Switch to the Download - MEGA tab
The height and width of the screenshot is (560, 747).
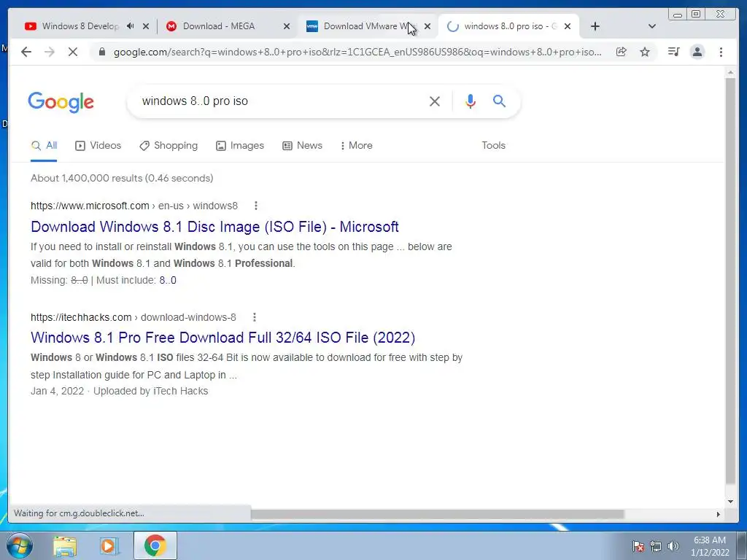[x=219, y=26]
